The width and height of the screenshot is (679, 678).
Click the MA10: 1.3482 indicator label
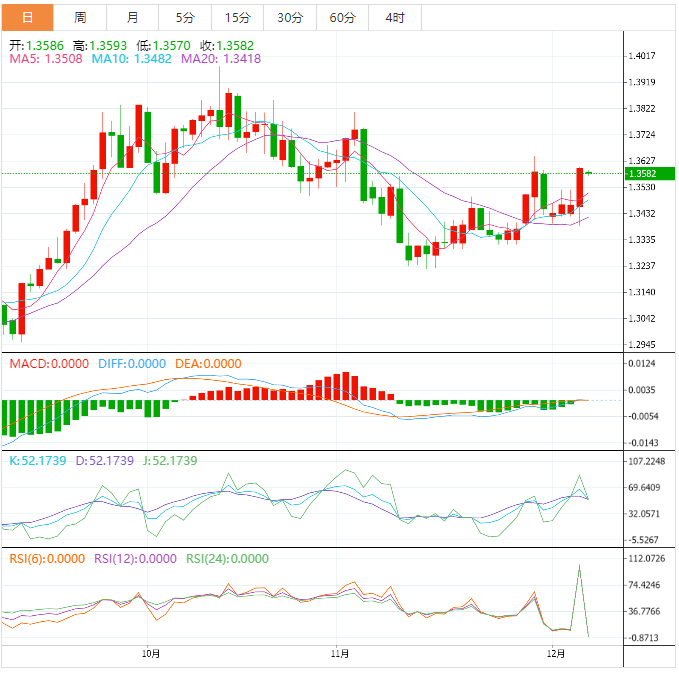(x=132, y=59)
